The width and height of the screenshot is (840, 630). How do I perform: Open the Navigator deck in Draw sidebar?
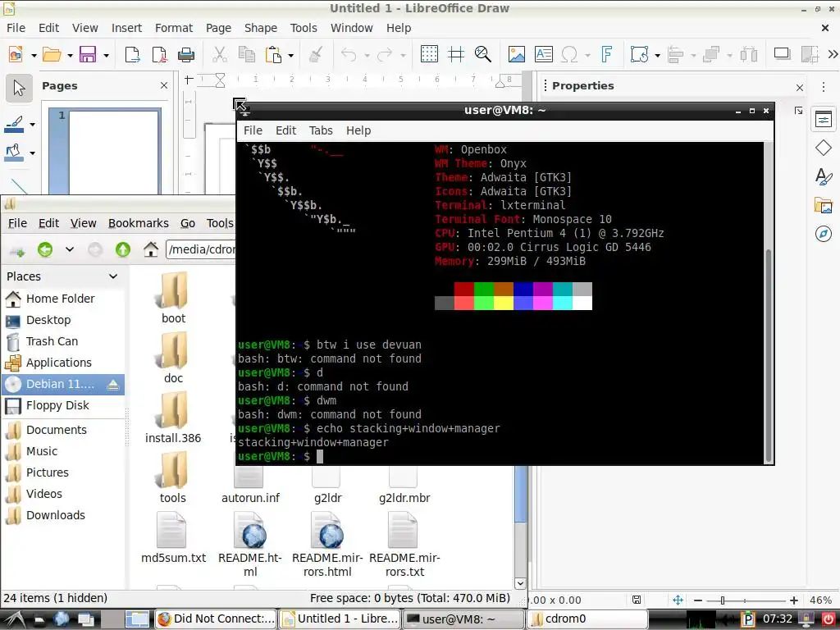824,234
